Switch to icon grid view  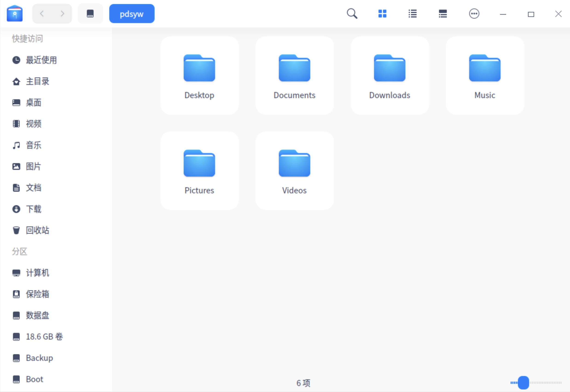pos(382,14)
